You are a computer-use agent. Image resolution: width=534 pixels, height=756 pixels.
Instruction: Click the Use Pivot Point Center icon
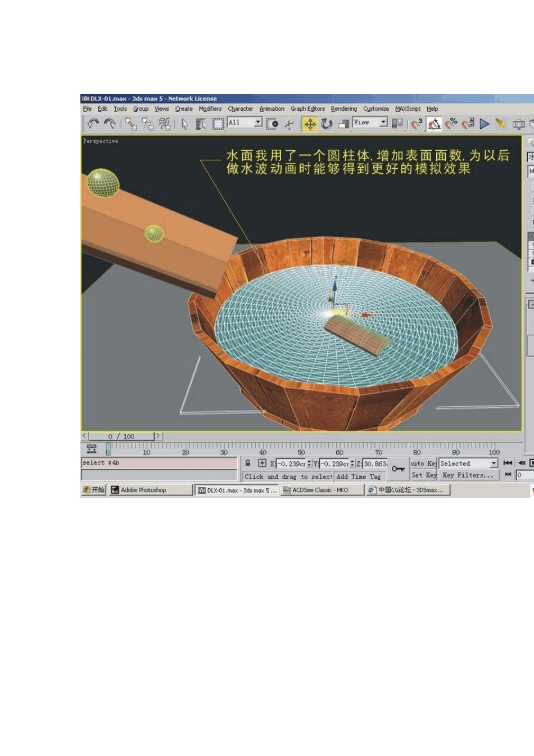click(x=397, y=124)
